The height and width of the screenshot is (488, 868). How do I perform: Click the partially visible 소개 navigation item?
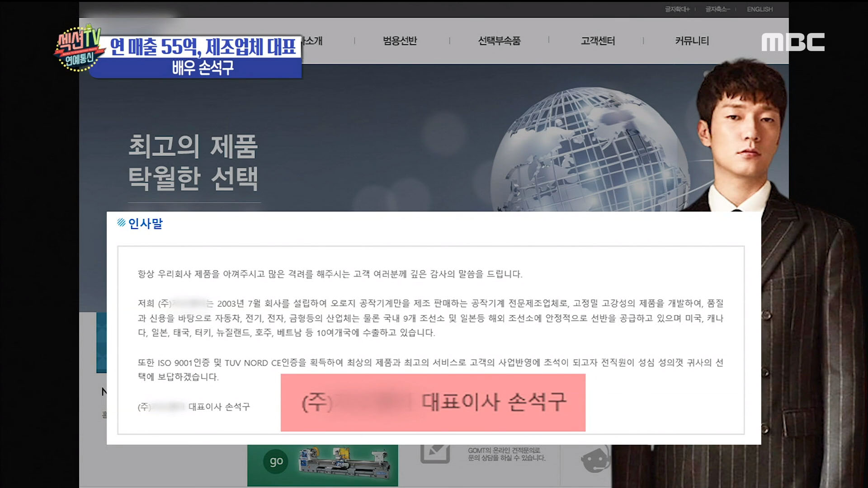313,41
